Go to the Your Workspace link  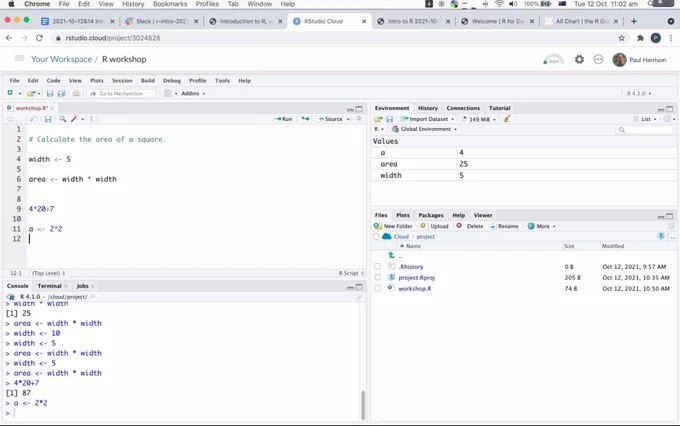click(x=61, y=59)
